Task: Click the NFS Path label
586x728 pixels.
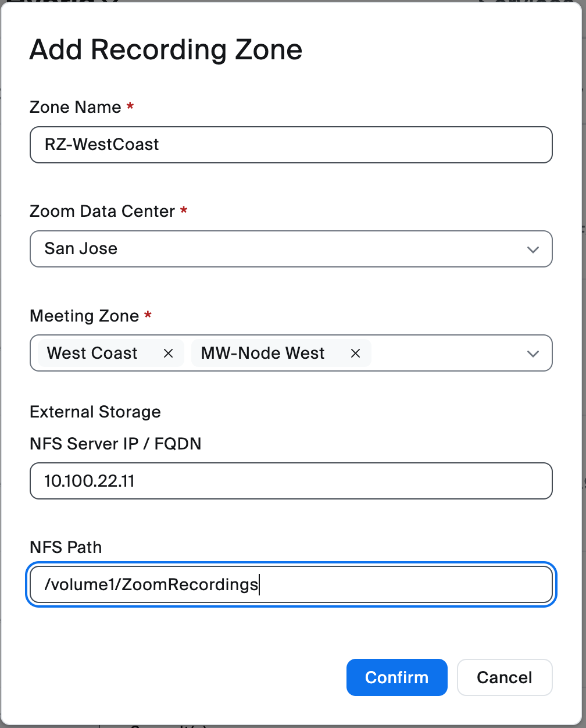Action: tap(66, 548)
